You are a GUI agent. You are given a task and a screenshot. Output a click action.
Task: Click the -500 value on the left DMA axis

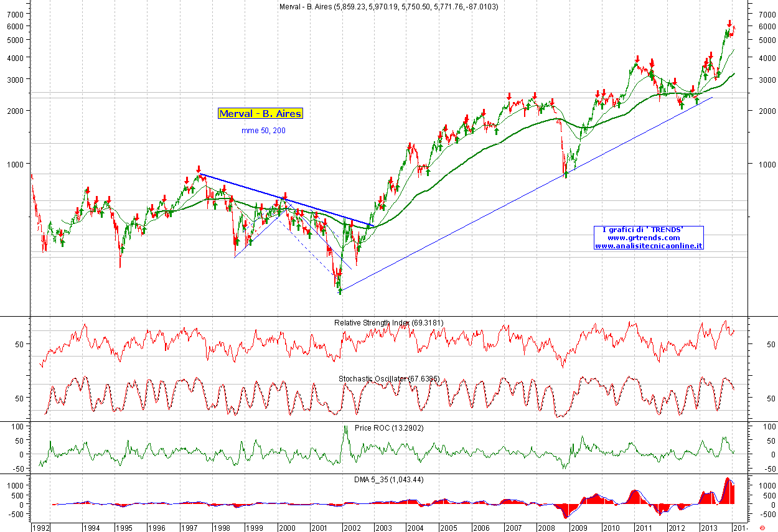(17, 515)
